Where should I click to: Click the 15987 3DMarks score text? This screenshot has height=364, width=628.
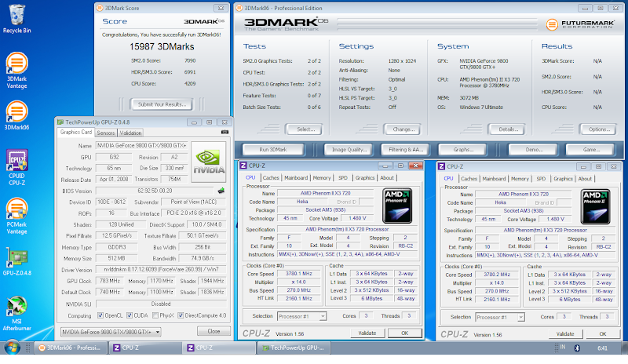tap(162, 47)
